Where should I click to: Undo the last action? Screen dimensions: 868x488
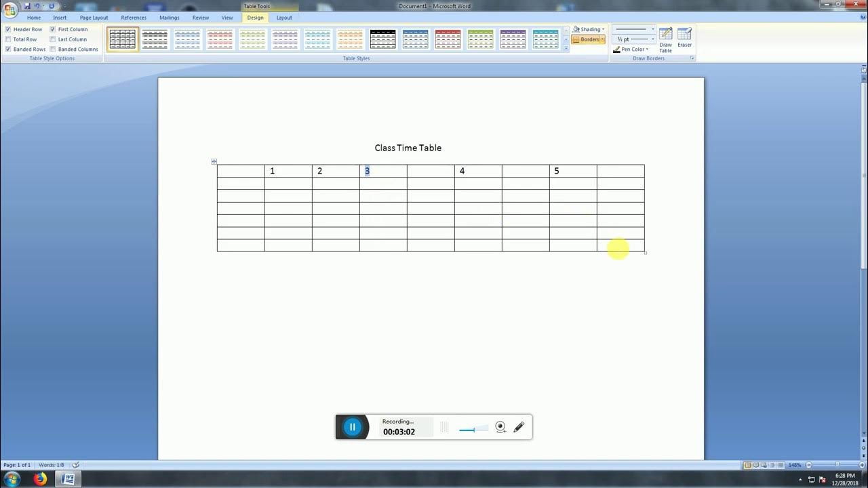pos(37,5)
